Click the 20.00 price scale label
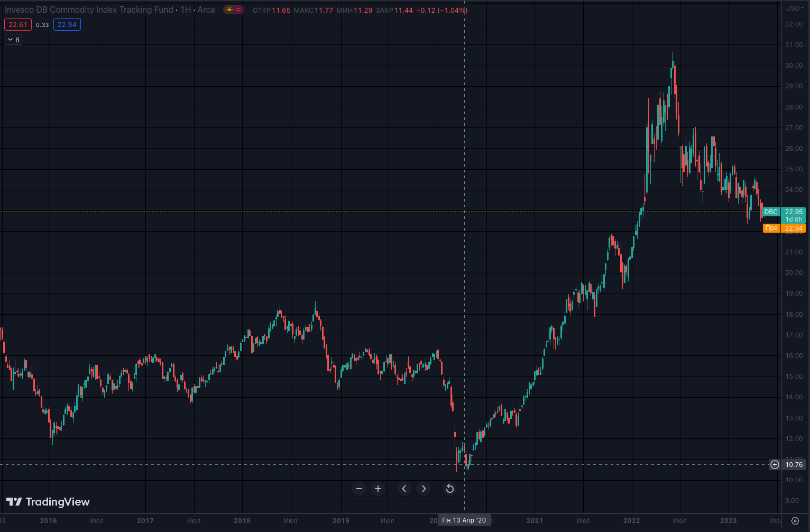810x532 pixels. [x=794, y=273]
